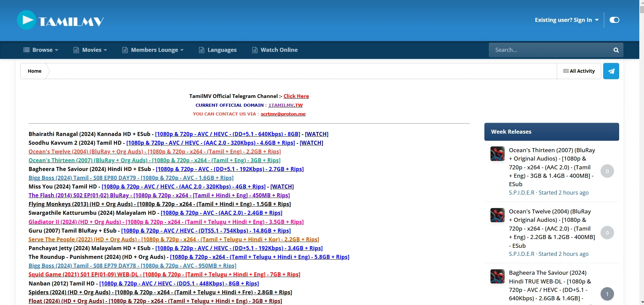Open the All Activity button
The image size is (644, 305).
click(579, 71)
